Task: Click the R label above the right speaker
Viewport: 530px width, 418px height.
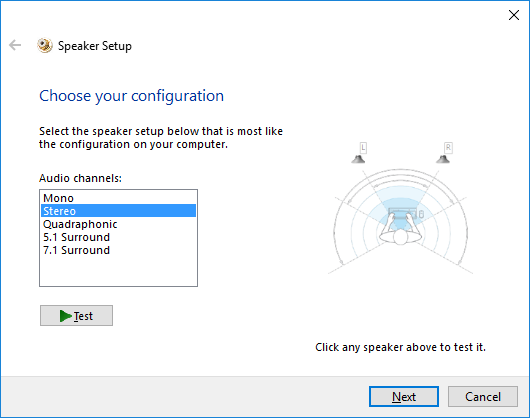Action: point(448,147)
